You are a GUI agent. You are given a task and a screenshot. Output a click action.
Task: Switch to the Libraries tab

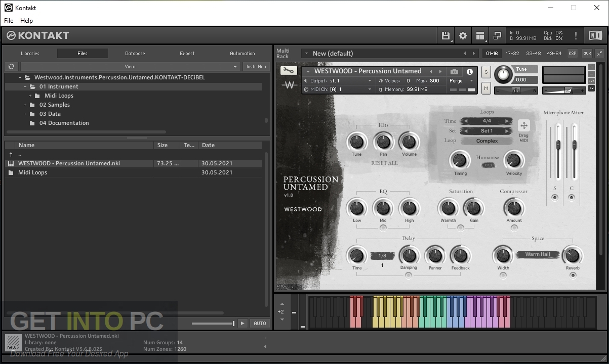pos(30,53)
